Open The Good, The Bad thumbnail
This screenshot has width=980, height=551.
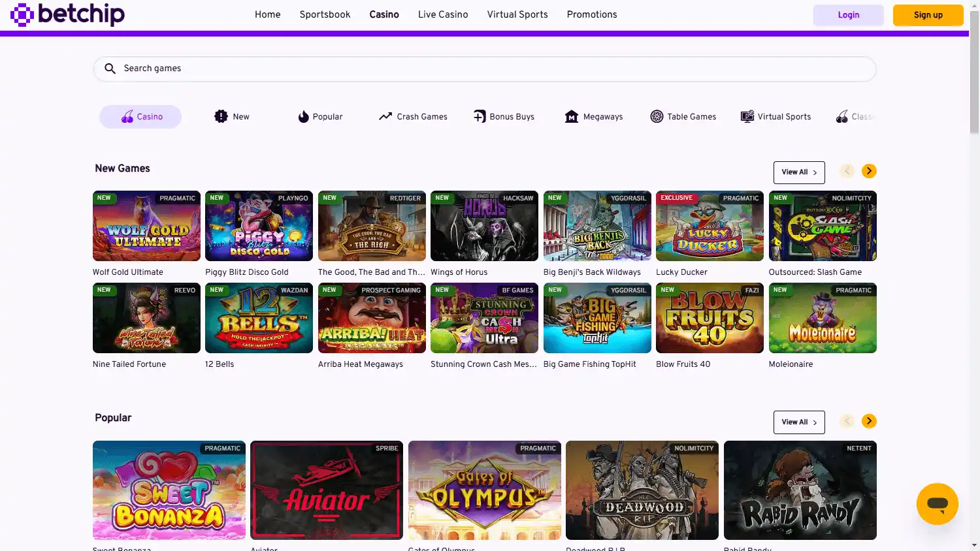click(x=372, y=226)
